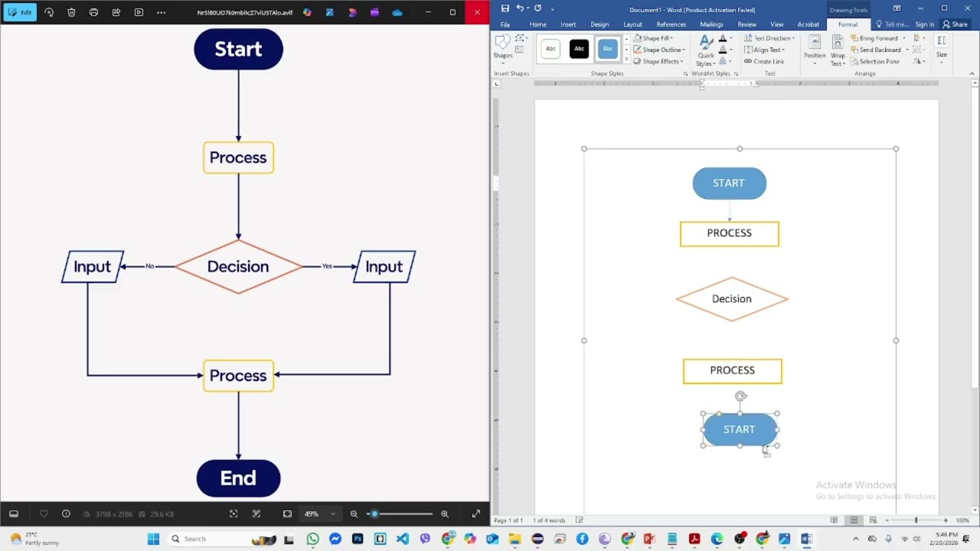The image size is (980, 551).
Task: Zoom out in Photos viewer
Action: tap(354, 514)
